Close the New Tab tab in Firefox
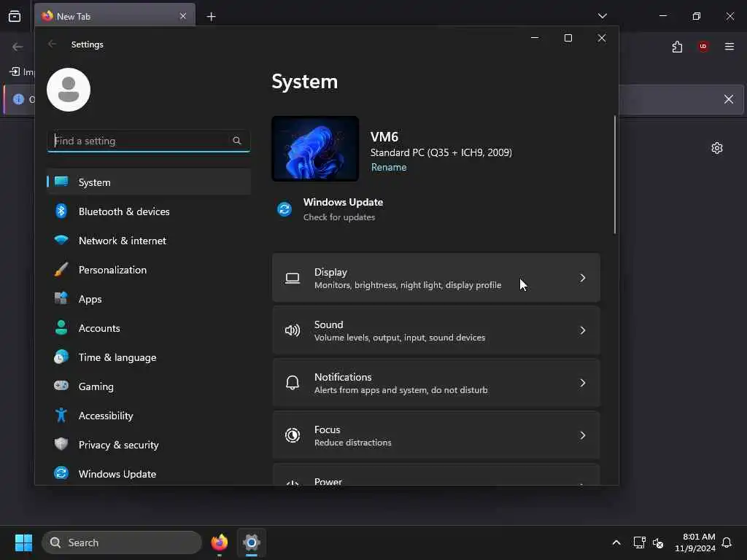 point(183,16)
